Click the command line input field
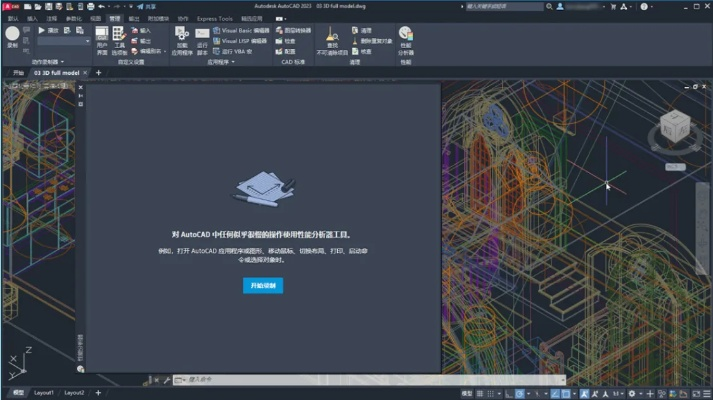Image resolution: width=713 pixels, height=400 pixels. tap(371, 380)
